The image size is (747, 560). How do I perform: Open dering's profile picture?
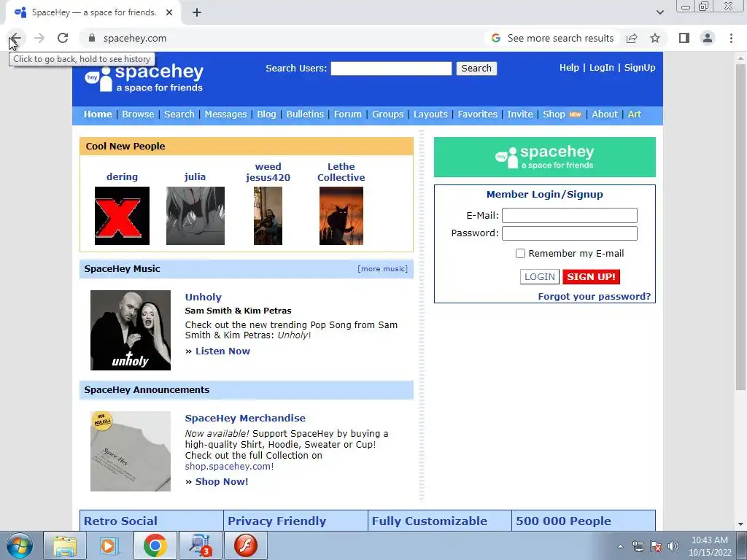[122, 216]
